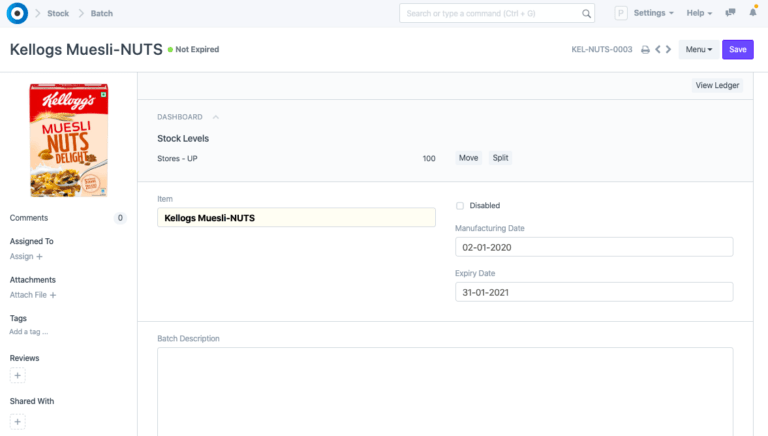Click the Save button
This screenshot has width=768, height=436.
[737, 49]
